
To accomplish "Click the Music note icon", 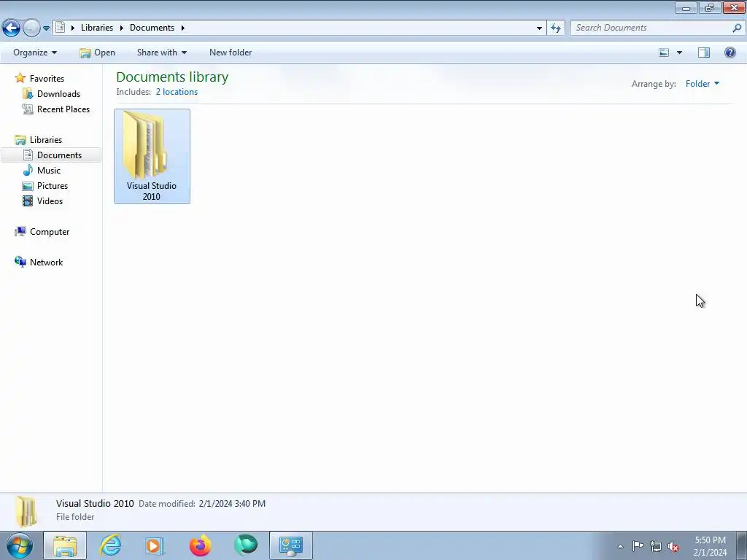I will pyautogui.click(x=28, y=171).
